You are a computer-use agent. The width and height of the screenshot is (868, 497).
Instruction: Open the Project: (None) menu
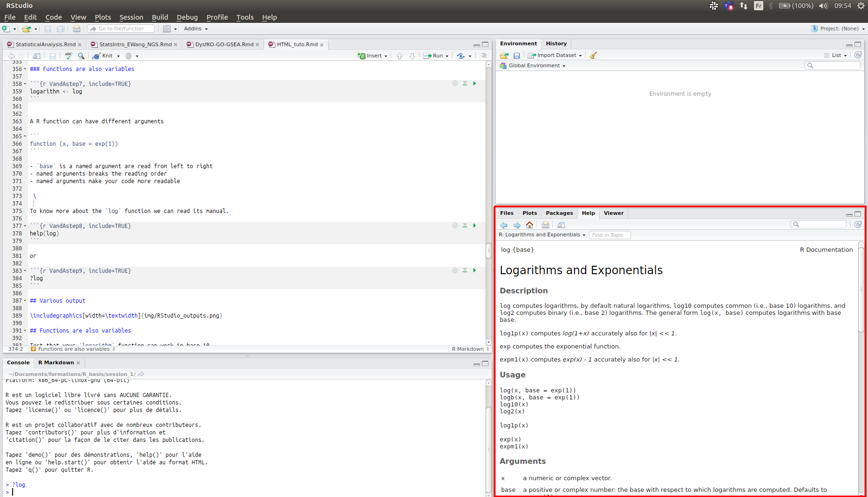pyautogui.click(x=838, y=29)
